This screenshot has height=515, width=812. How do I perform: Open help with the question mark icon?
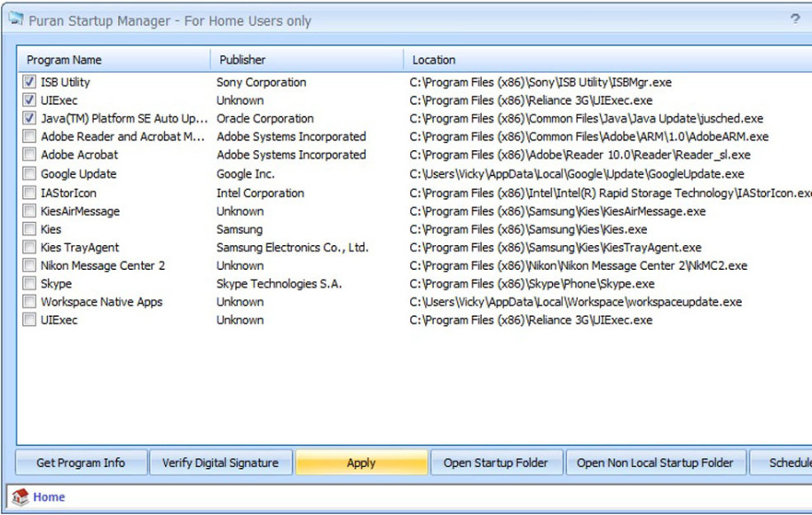click(x=795, y=20)
